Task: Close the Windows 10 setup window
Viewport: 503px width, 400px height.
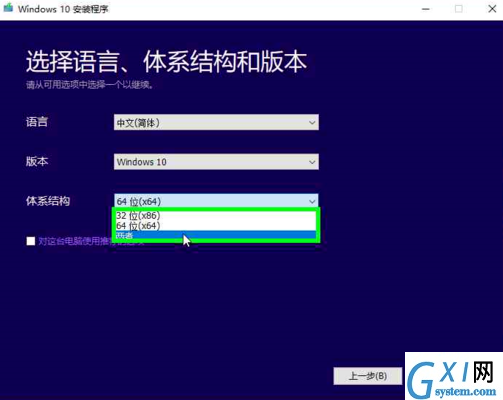Action: tap(492, 9)
